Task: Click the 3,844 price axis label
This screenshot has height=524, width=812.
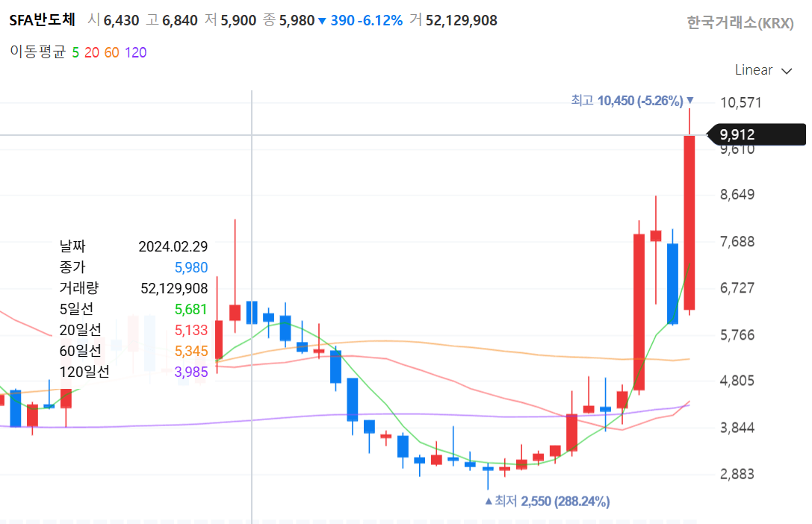Action: (x=737, y=428)
